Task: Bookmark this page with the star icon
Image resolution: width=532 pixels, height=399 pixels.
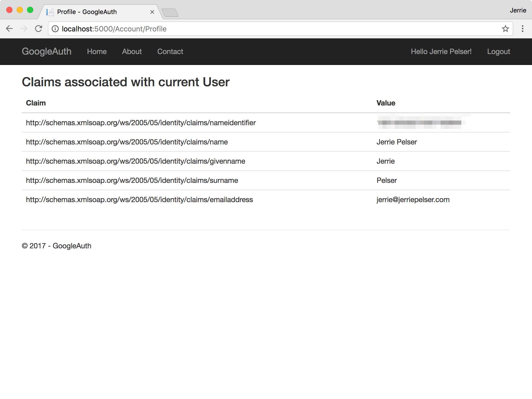Action: tap(505, 29)
